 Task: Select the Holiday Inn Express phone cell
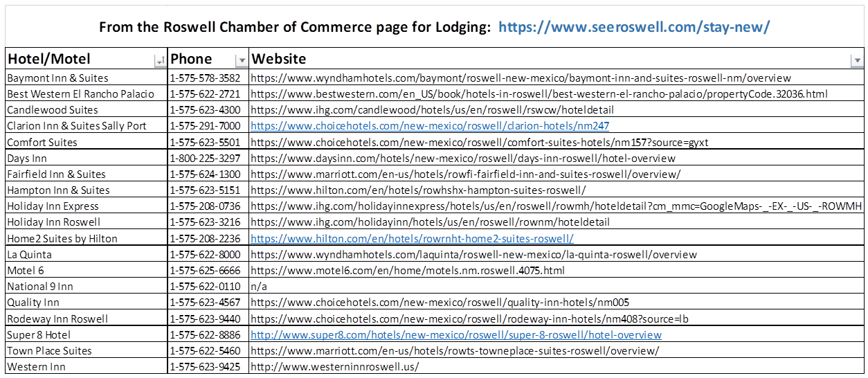tap(205, 206)
